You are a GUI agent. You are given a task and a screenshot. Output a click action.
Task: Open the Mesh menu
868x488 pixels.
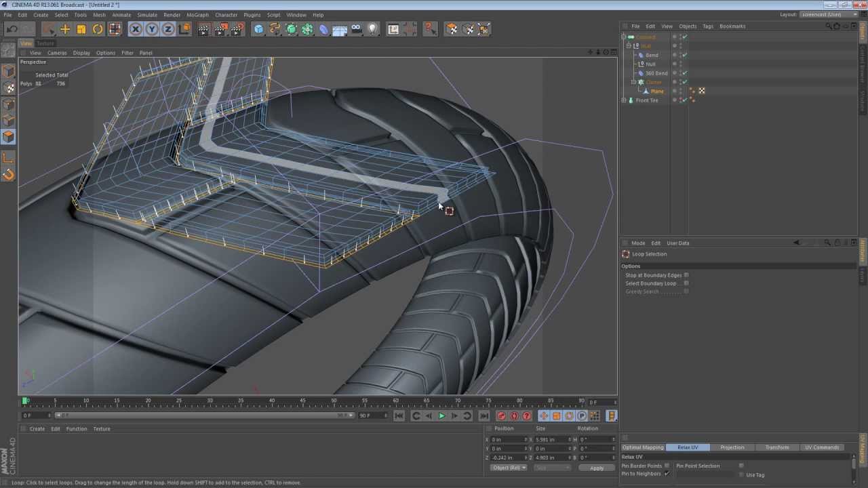(x=99, y=15)
